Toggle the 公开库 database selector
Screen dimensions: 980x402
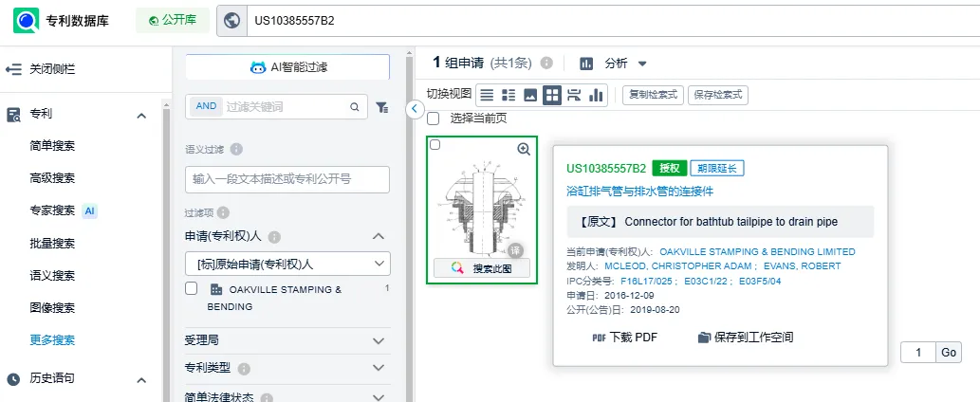[x=173, y=21]
